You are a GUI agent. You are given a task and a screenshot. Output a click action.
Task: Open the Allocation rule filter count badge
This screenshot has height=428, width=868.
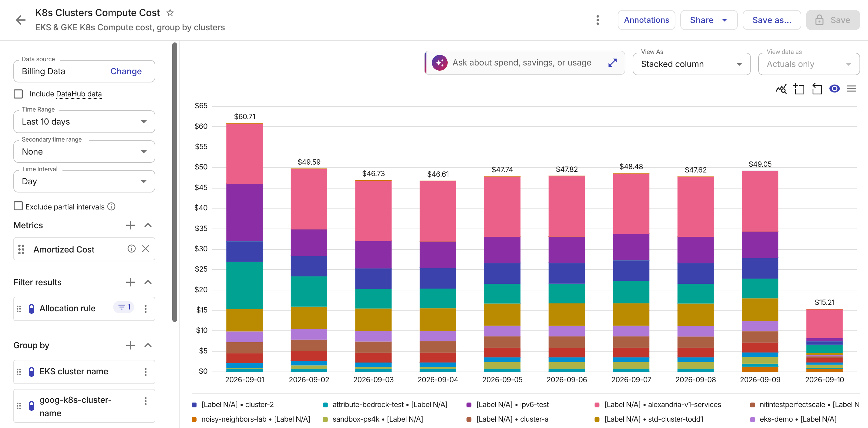tap(124, 307)
